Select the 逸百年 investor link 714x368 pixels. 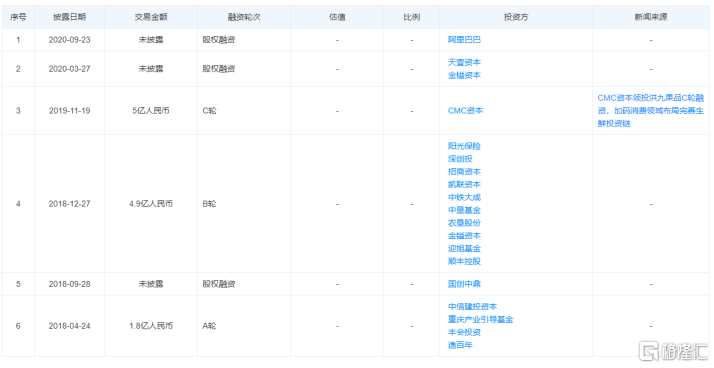point(460,345)
